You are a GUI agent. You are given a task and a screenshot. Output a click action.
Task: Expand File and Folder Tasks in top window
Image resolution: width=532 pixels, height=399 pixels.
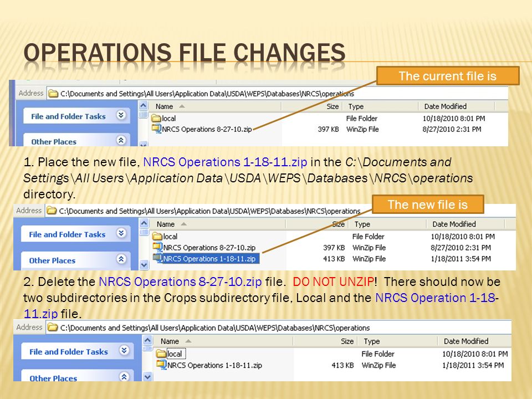coord(121,115)
